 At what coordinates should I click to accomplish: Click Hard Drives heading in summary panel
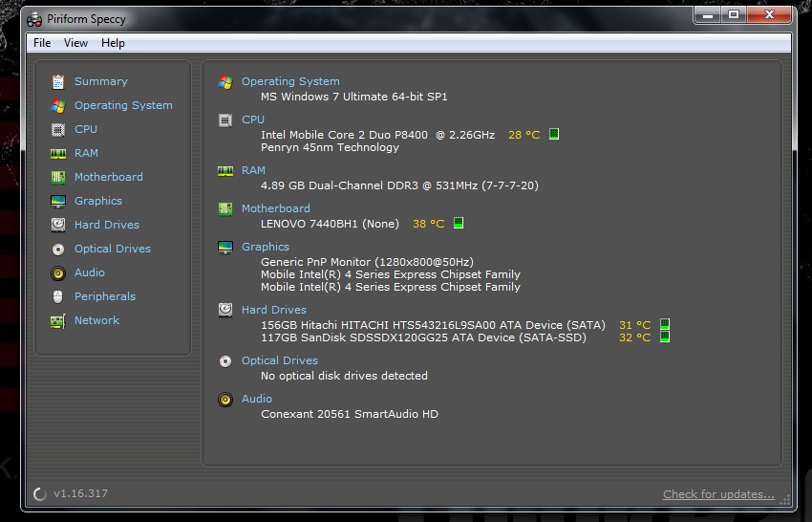pyautogui.click(x=274, y=310)
